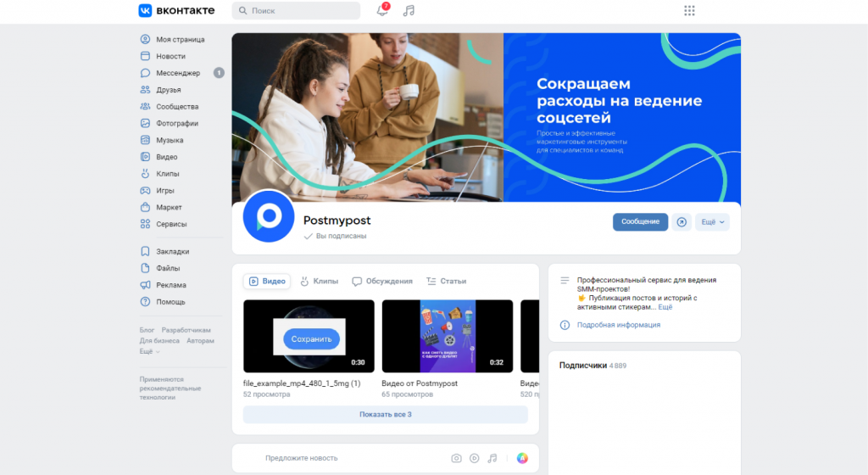
Task: Open the Видео от Postmypost thumbnail
Action: [x=448, y=336]
